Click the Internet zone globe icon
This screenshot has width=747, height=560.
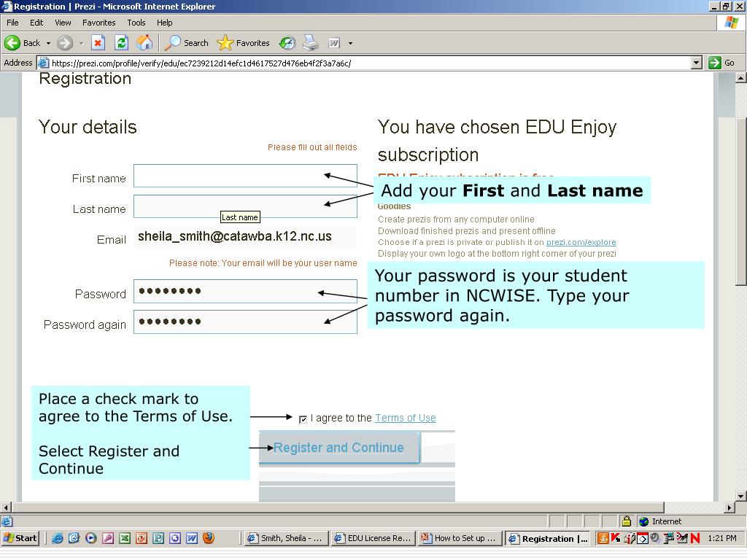coord(643,521)
